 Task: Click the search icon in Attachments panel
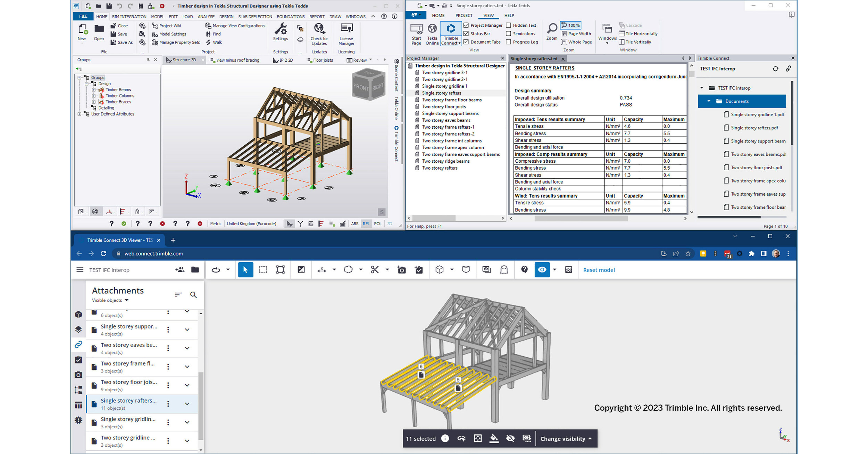[x=193, y=295]
